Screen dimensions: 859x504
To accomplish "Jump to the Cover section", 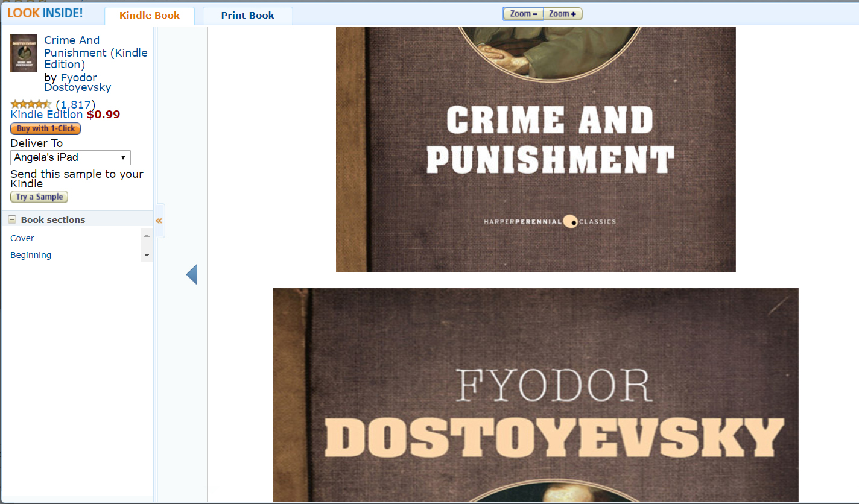I will click(x=22, y=238).
